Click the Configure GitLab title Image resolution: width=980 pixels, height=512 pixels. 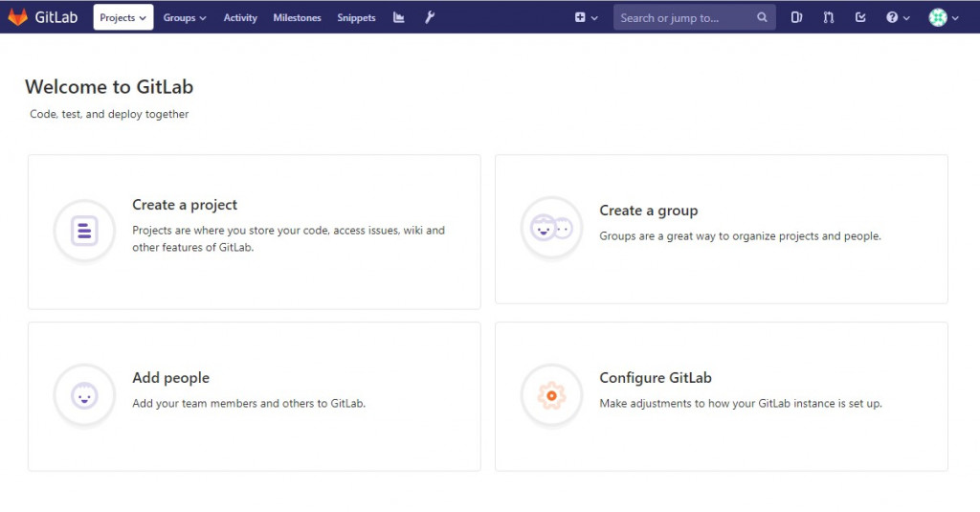(655, 378)
